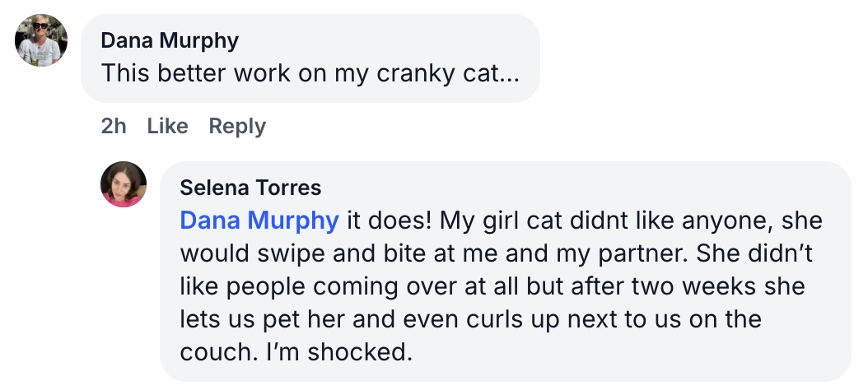The height and width of the screenshot is (390, 868).
Task: Visit the Selena Torres author name link
Action: [x=250, y=188]
